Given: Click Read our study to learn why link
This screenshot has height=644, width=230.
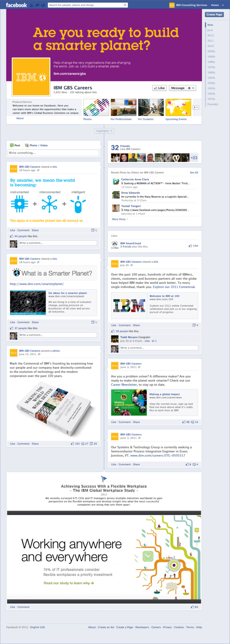Looking at the screenshot, I should (69, 583).
